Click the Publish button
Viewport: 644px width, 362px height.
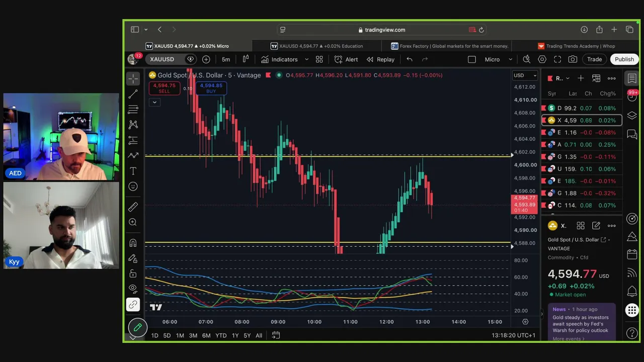(x=624, y=59)
